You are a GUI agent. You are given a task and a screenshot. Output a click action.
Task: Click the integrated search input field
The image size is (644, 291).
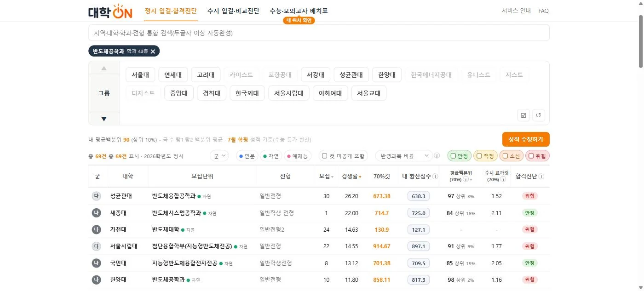point(319,33)
